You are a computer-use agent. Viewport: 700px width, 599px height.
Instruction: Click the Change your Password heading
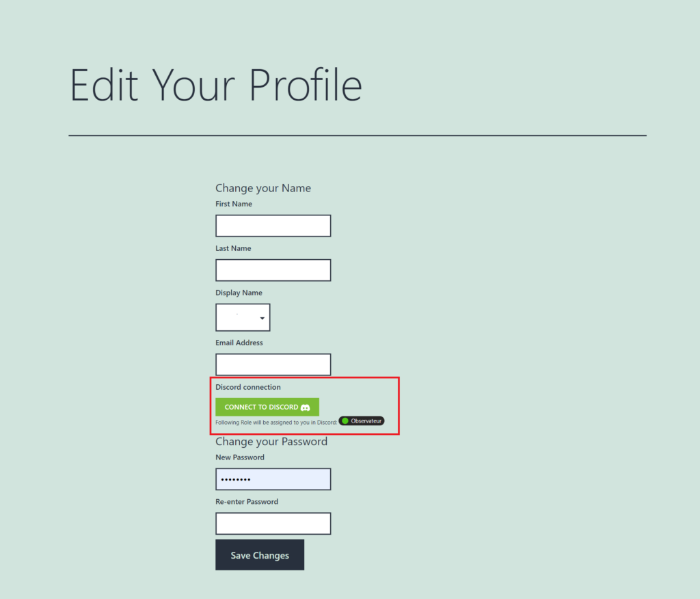[271, 441]
